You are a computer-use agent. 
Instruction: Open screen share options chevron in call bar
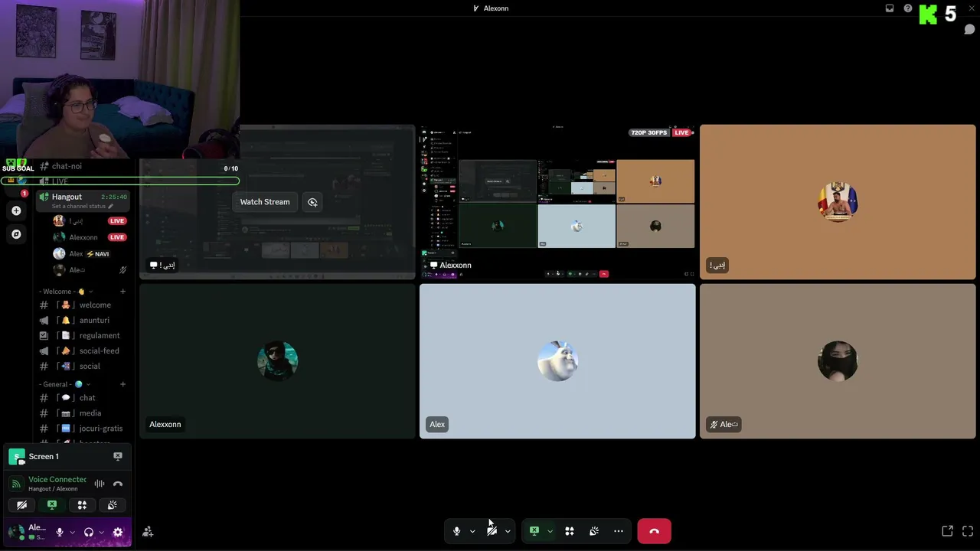point(550,531)
